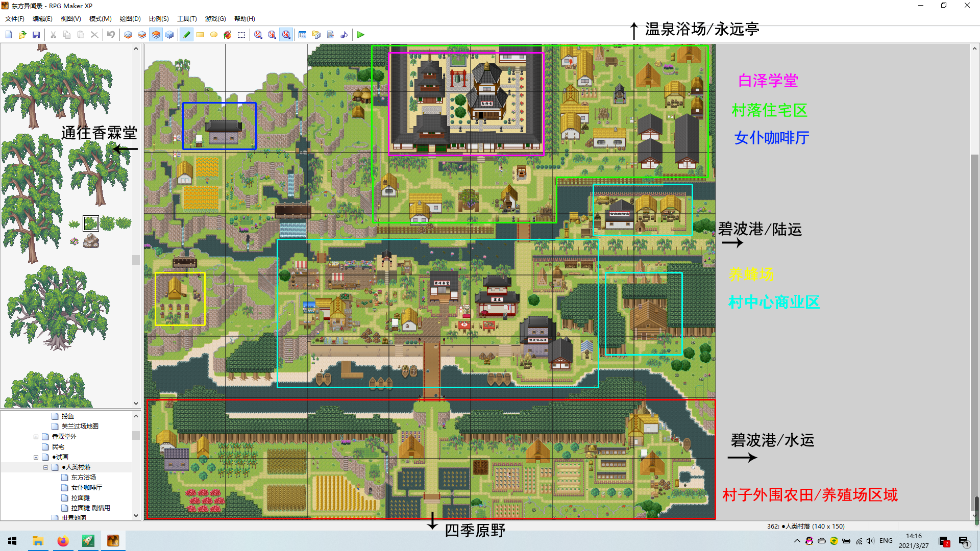
Task: Click the Undo arrow in the toolbar
Action: [x=111, y=35]
